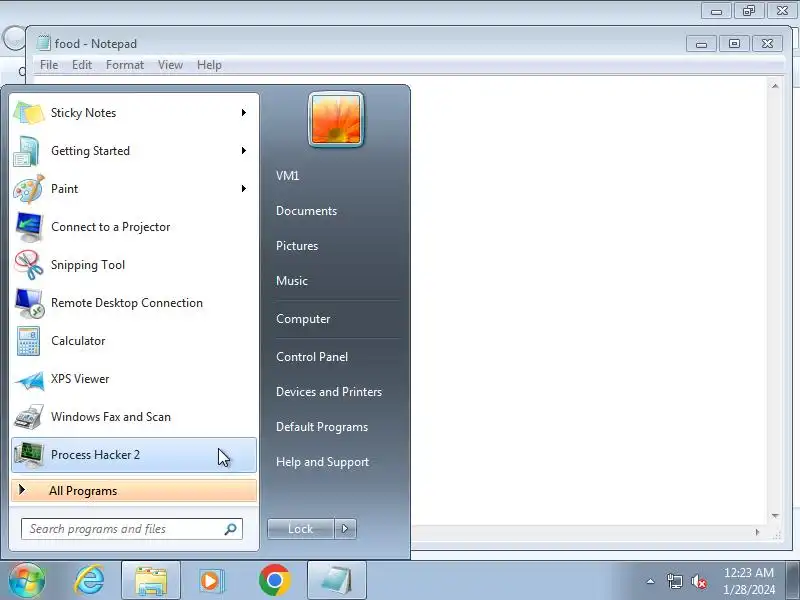Screen dimensions: 800x600
Task: Expand Paint jump list arrow
Action: (244, 189)
